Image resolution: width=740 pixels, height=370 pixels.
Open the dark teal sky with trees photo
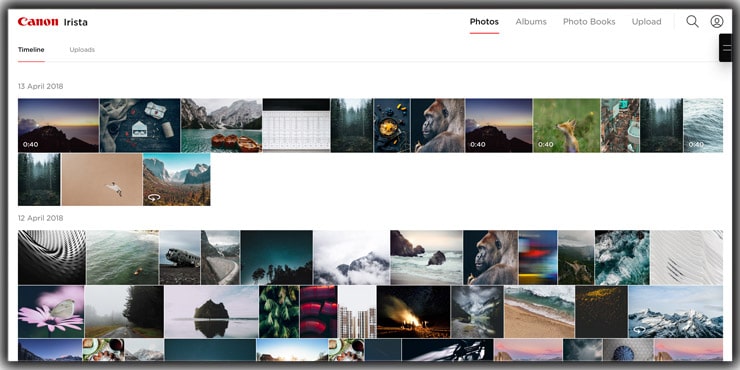[277, 257]
